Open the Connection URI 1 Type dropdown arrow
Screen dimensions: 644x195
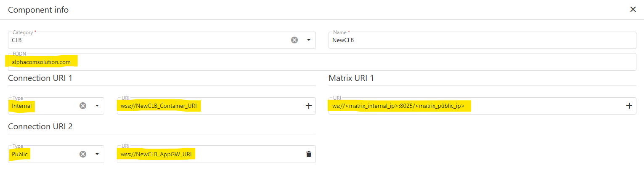(x=97, y=106)
